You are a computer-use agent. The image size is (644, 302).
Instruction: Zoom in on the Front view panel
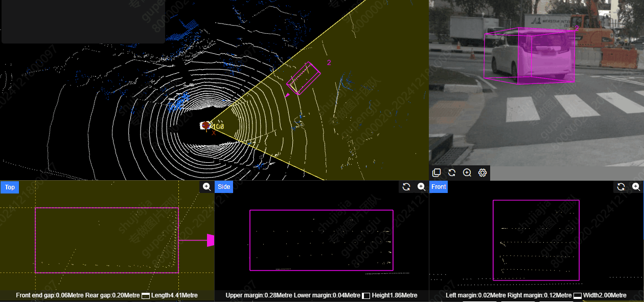[x=636, y=187]
